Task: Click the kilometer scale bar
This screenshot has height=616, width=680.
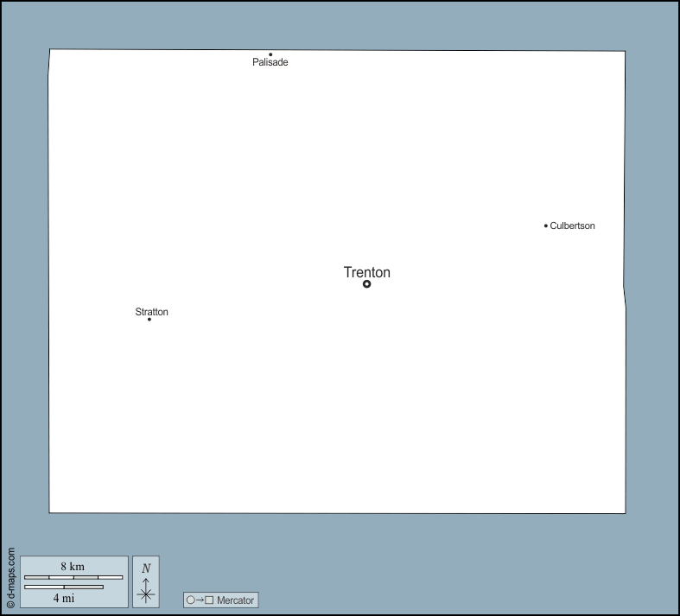Action: point(73,577)
